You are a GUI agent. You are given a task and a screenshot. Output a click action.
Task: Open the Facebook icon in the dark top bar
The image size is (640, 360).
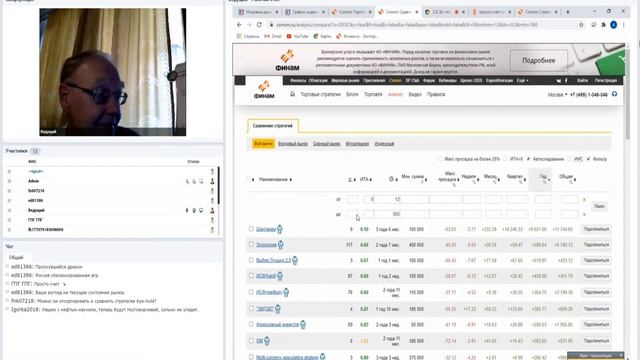pos(566,80)
